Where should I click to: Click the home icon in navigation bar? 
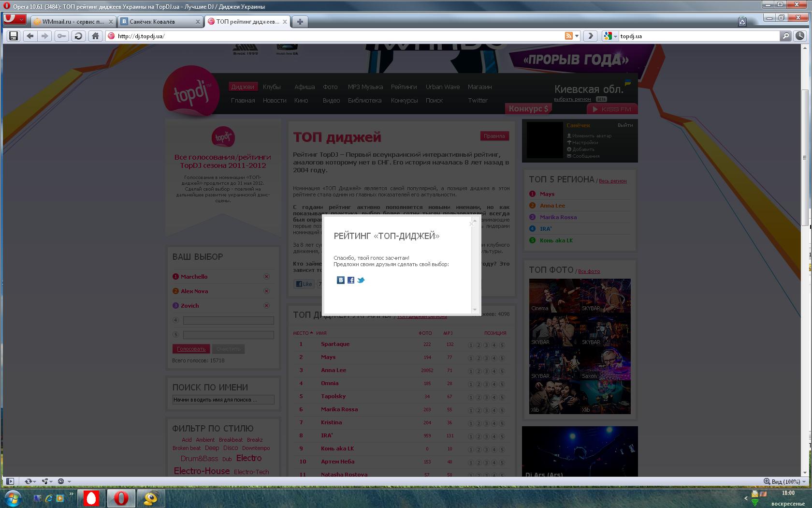95,36
